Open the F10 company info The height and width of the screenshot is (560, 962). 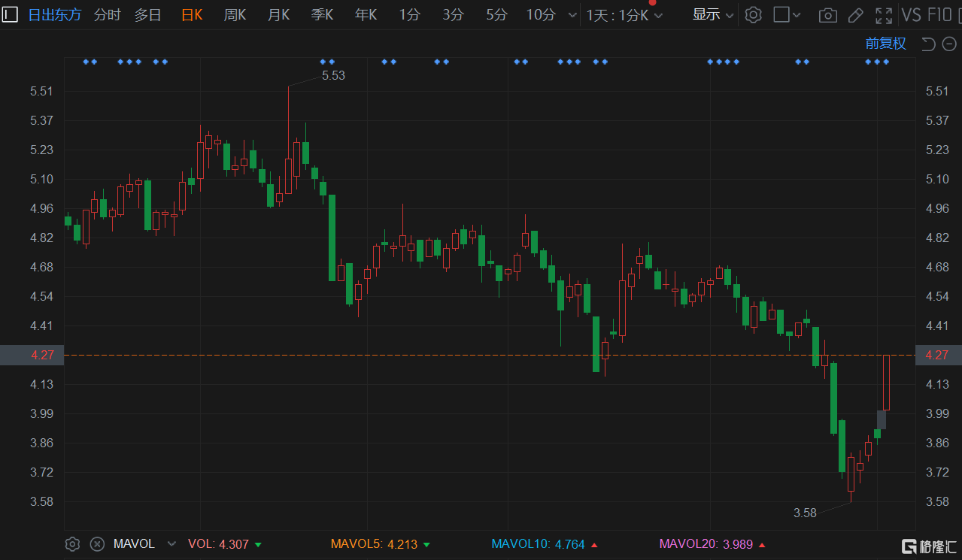tap(940, 15)
